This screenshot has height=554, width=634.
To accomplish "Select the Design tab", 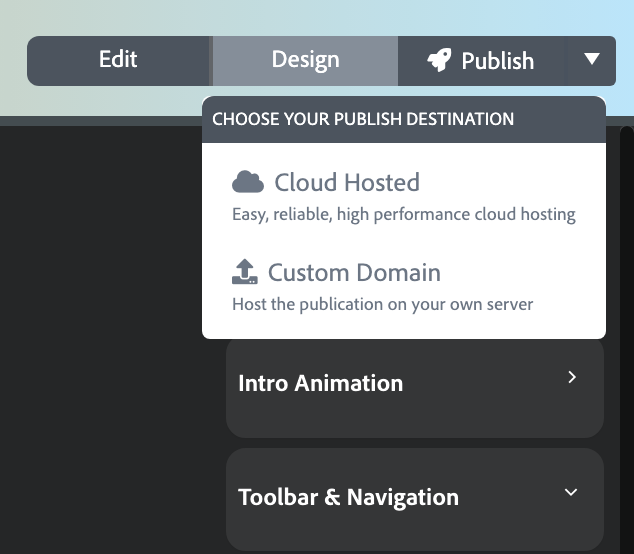I will pyautogui.click(x=305, y=60).
